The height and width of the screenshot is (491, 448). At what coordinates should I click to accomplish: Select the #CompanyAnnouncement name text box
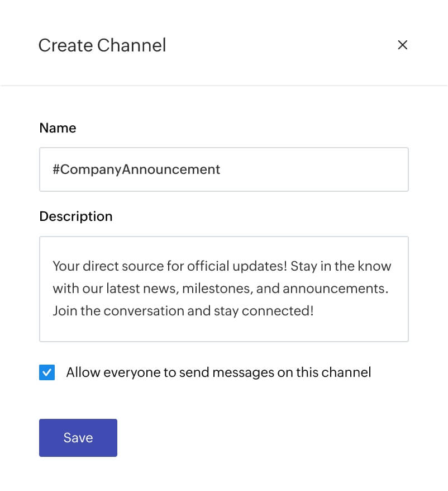(x=223, y=169)
